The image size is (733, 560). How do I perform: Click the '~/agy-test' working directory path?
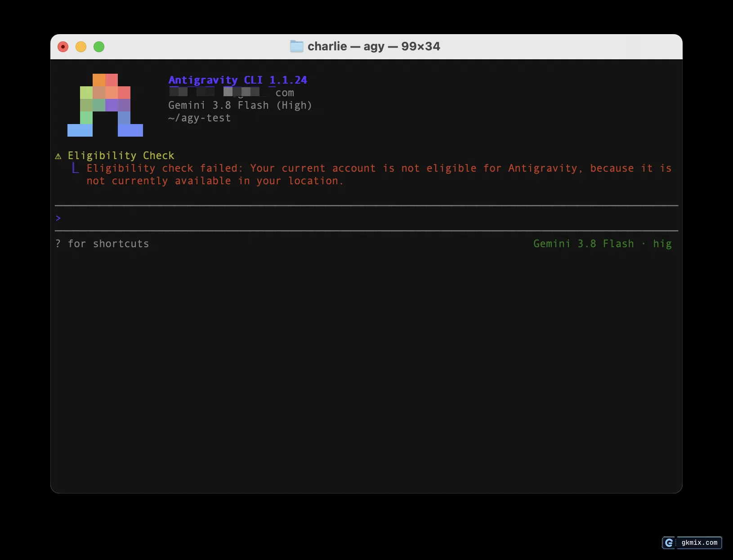point(200,118)
